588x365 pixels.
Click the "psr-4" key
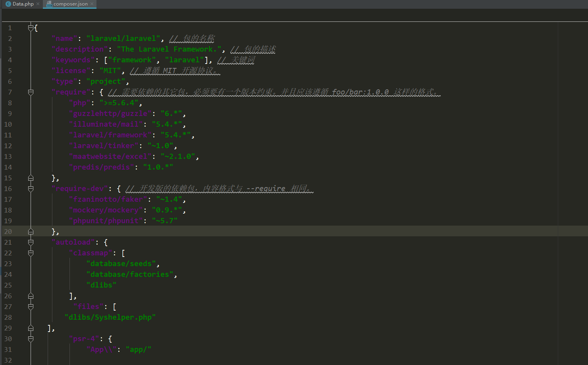coord(84,339)
